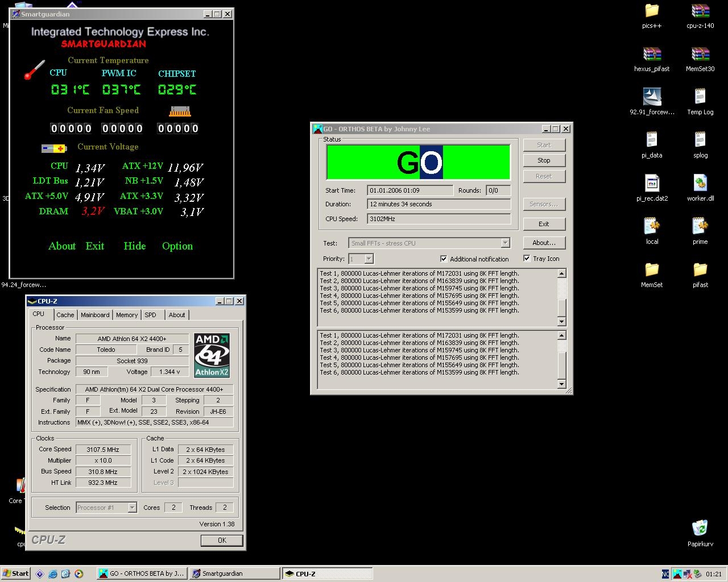Click Option in the Smartguardian window
The height and width of the screenshot is (582, 728).
[177, 246]
